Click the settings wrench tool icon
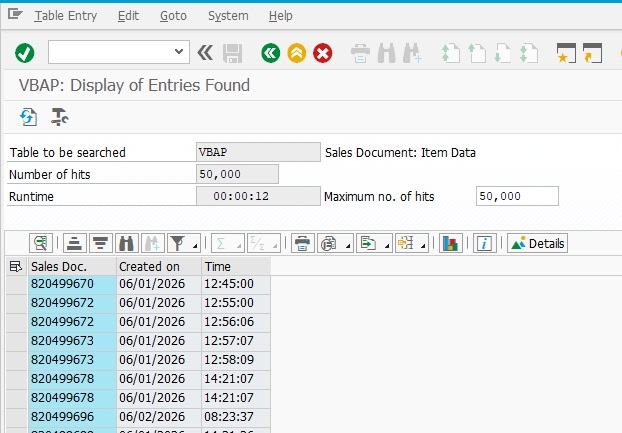622x433 pixels. pos(60,117)
